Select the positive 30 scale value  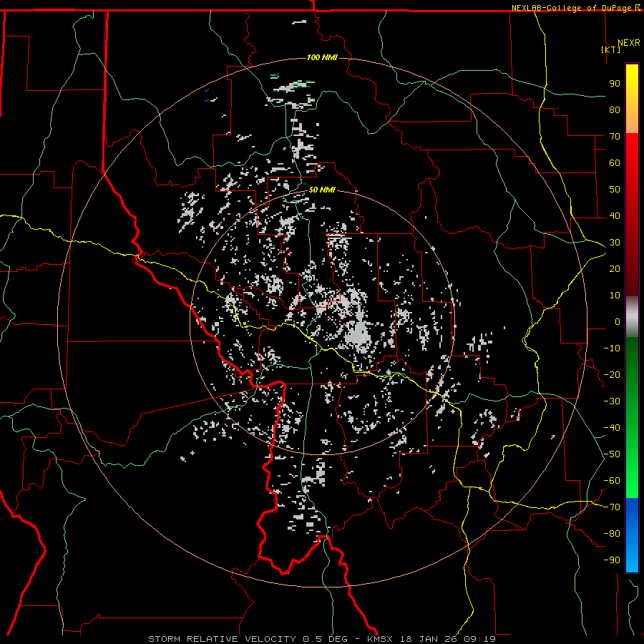click(615, 243)
